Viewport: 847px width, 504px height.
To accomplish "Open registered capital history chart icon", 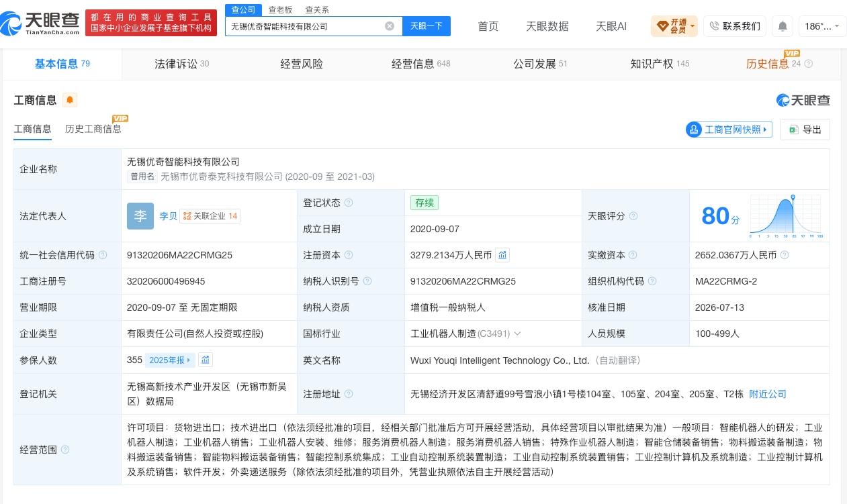I will click(x=502, y=255).
